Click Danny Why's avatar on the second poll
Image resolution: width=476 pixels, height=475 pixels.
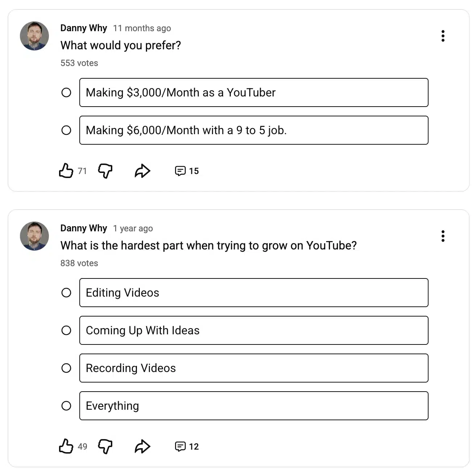click(x=34, y=236)
